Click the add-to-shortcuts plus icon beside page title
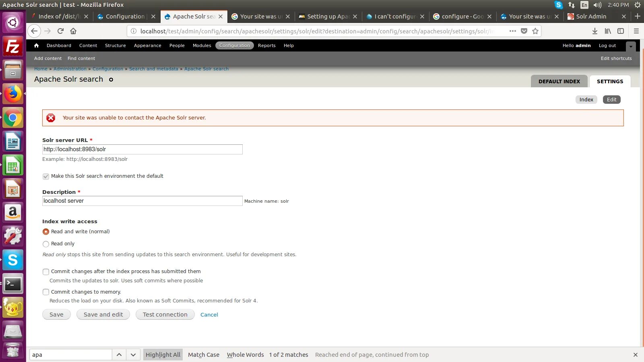Image resolution: width=644 pixels, height=362 pixels. coord(111,80)
